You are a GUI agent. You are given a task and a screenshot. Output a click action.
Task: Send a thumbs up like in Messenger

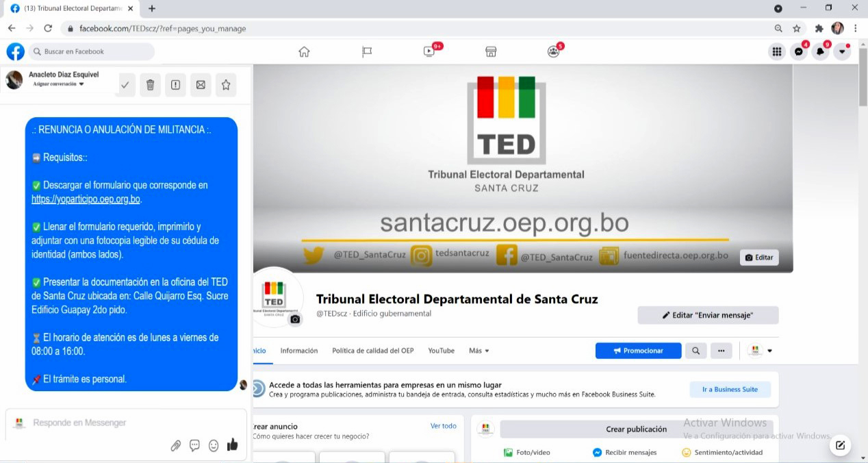tap(233, 444)
